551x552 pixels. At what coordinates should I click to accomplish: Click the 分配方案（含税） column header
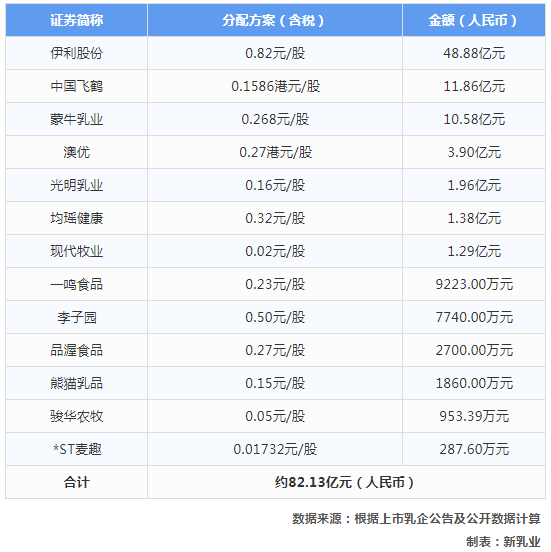pos(275,20)
